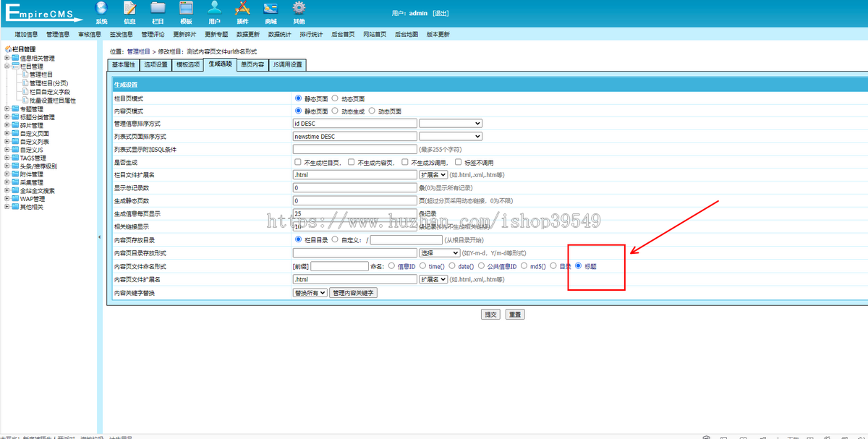The image size is (868, 439).
Task: Click the 生成信息每页显示 input with 25
Action: [x=355, y=214]
